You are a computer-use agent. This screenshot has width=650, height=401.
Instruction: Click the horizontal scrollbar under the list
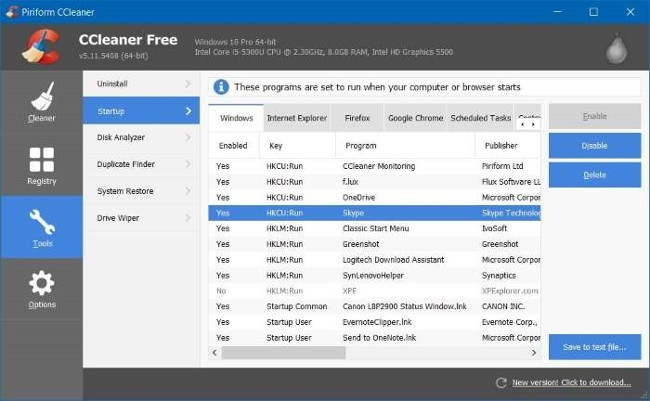coord(300,353)
